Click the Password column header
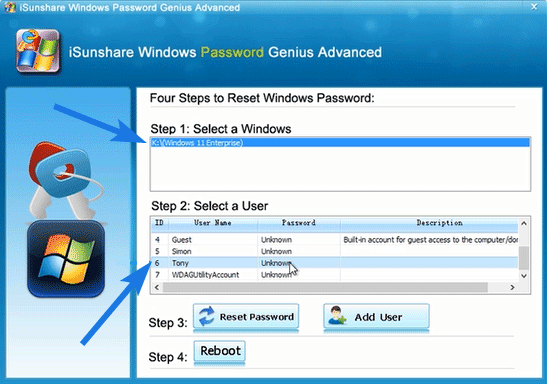 (x=299, y=223)
